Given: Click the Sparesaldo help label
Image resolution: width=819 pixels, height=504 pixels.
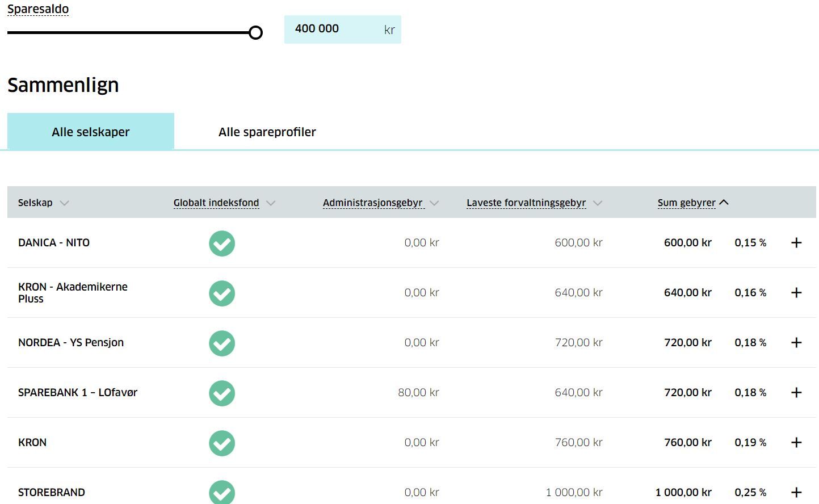Looking at the screenshot, I should click(38, 9).
